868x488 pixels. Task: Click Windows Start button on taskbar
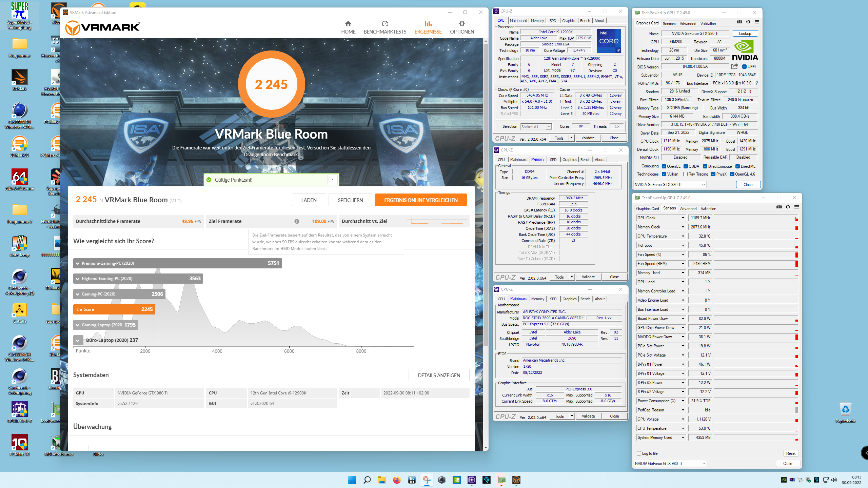(x=352, y=480)
